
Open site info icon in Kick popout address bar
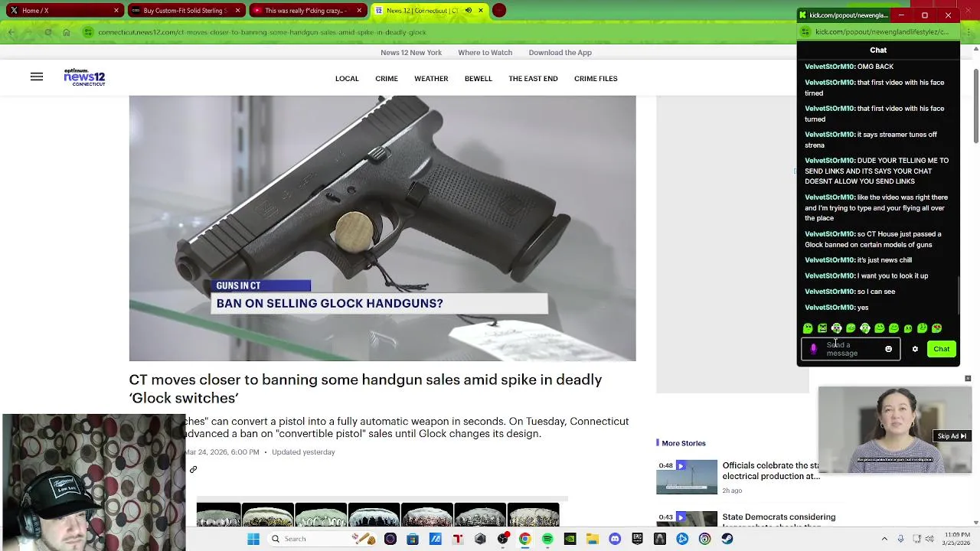coord(805,32)
